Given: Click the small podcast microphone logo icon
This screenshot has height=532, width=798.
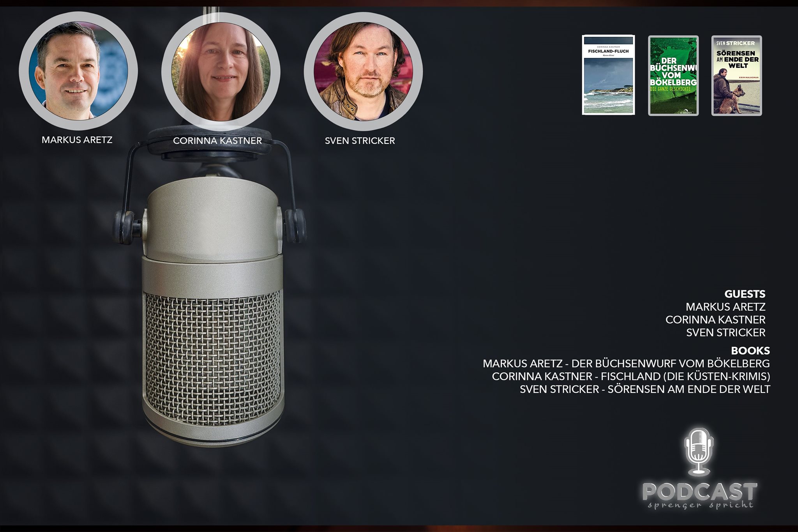Looking at the screenshot, I should [x=699, y=451].
